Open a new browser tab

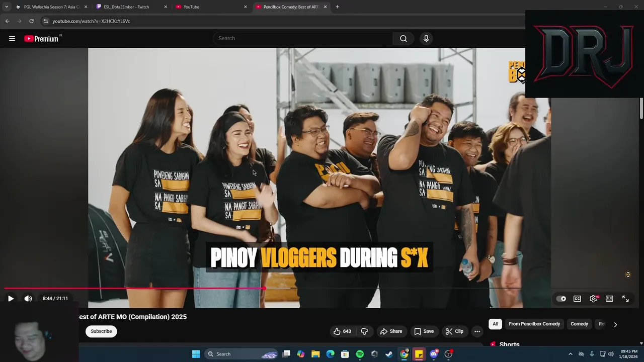click(x=337, y=7)
